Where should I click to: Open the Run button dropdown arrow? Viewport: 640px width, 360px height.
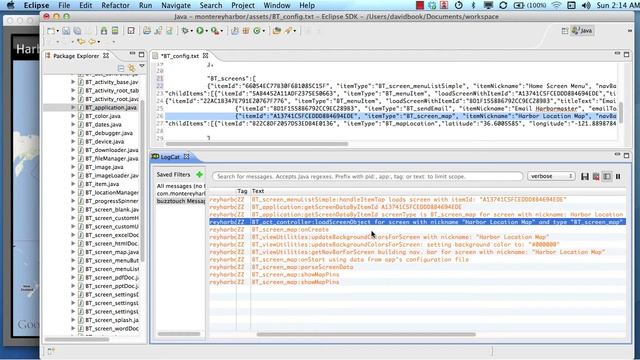pos(207,31)
